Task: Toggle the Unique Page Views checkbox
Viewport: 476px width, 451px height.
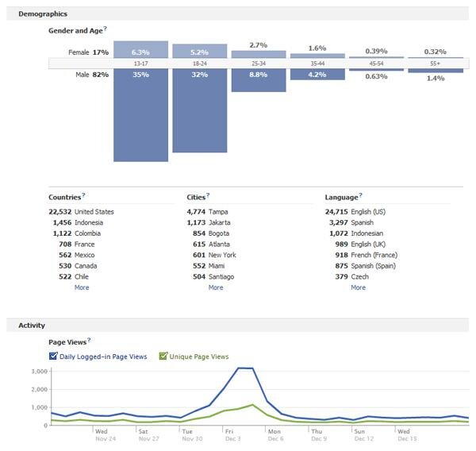Action: [x=163, y=356]
